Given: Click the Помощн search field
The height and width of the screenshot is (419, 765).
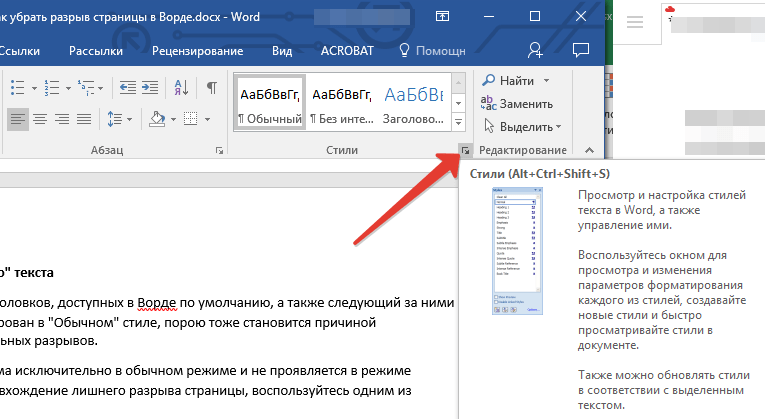Looking at the screenshot, I should point(431,50).
